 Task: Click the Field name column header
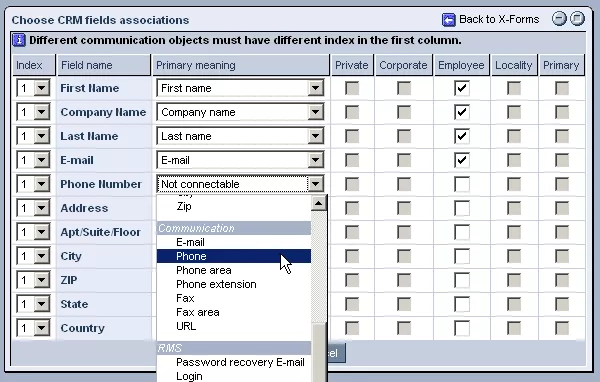(x=103, y=65)
